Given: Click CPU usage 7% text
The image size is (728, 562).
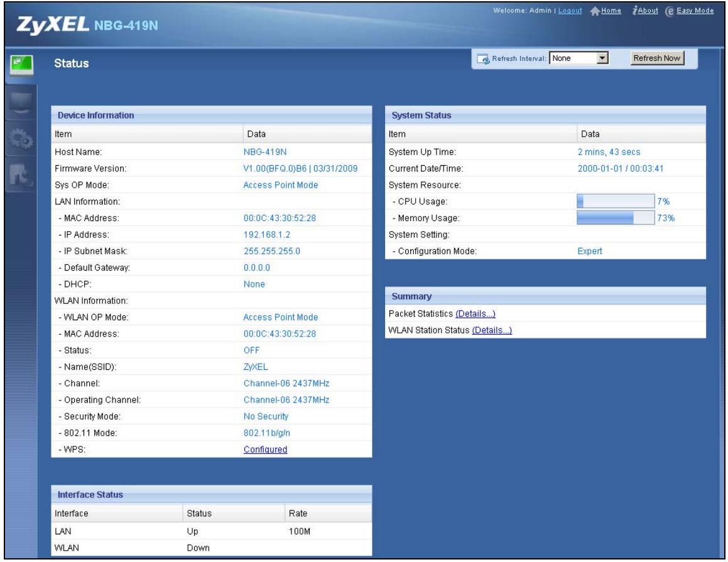Looking at the screenshot, I should (x=663, y=202).
